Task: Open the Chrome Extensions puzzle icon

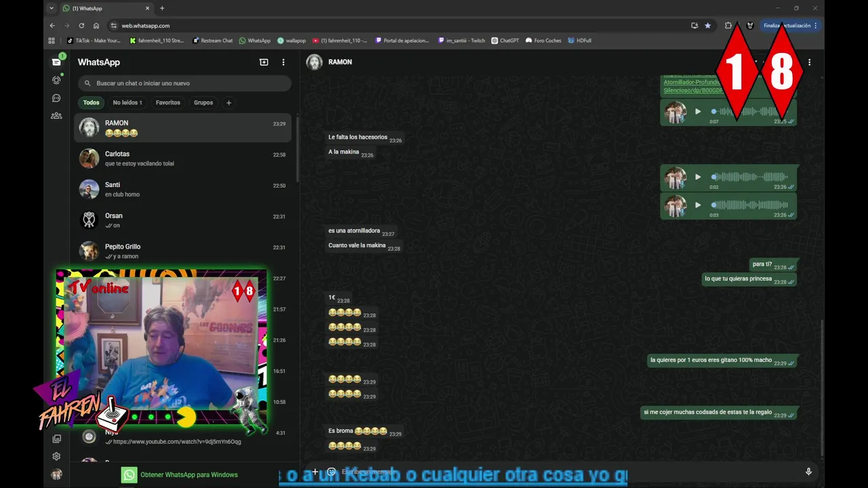Action: pyautogui.click(x=728, y=26)
